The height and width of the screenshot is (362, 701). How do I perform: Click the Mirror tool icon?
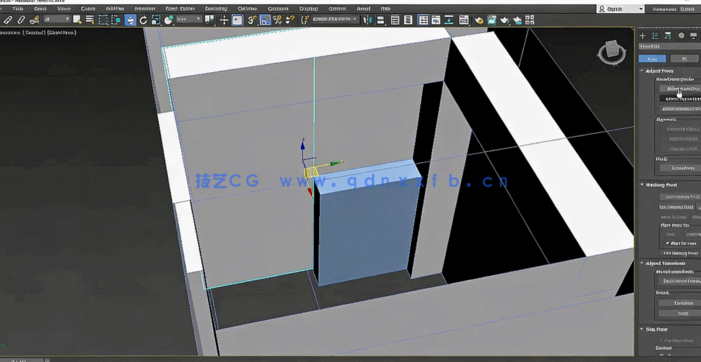[367, 20]
